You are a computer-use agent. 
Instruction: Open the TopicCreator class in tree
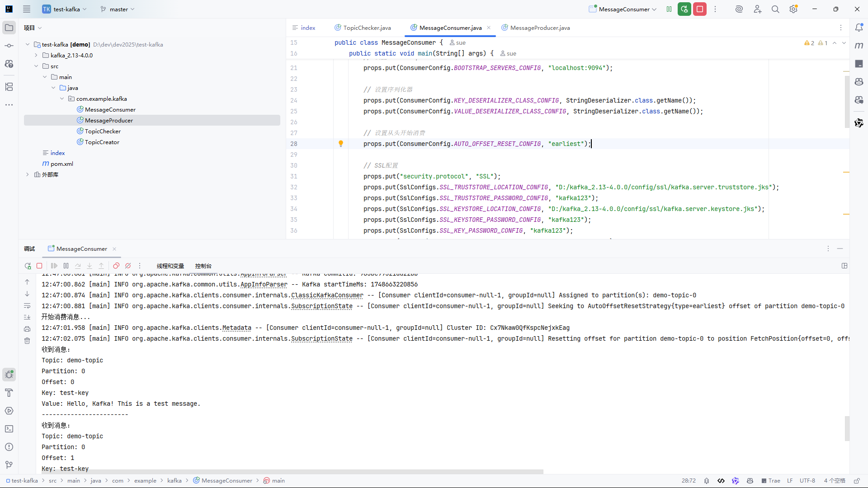point(102,142)
